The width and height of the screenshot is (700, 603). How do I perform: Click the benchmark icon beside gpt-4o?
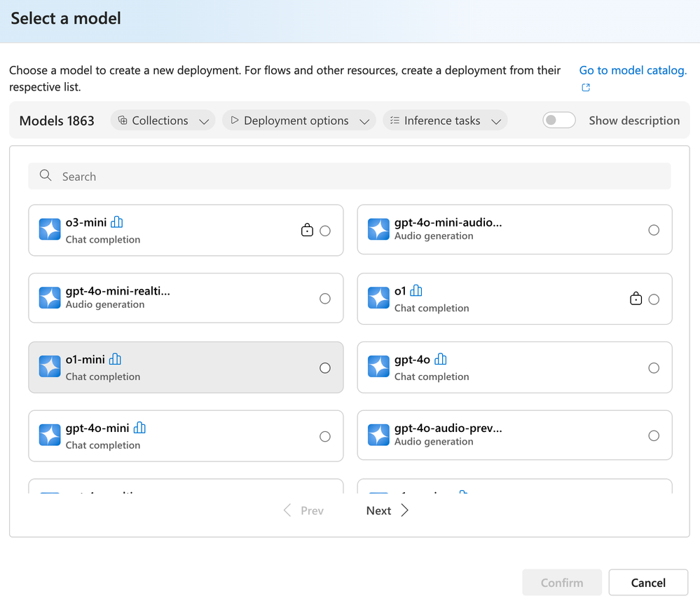[x=440, y=359]
